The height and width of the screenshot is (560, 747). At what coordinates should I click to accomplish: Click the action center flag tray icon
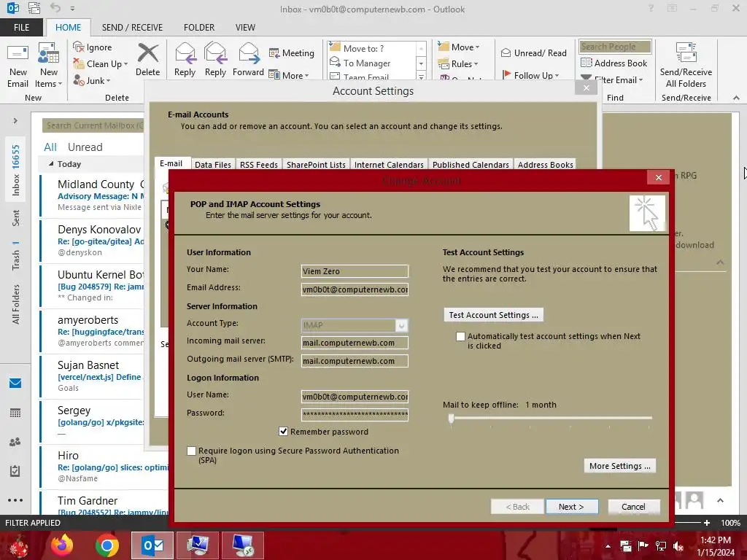643,545
